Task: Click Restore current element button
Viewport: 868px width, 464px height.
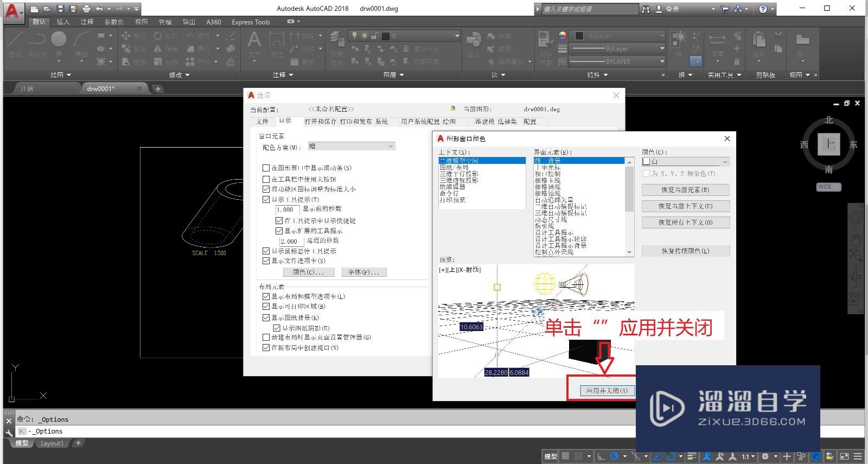Action: click(x=686, y=190)
